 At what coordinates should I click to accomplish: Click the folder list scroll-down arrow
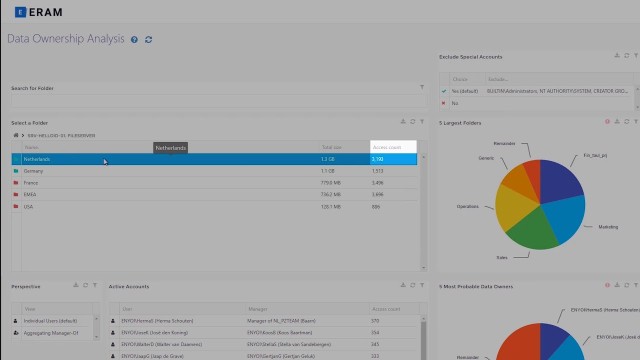click(x=423, y=268)
